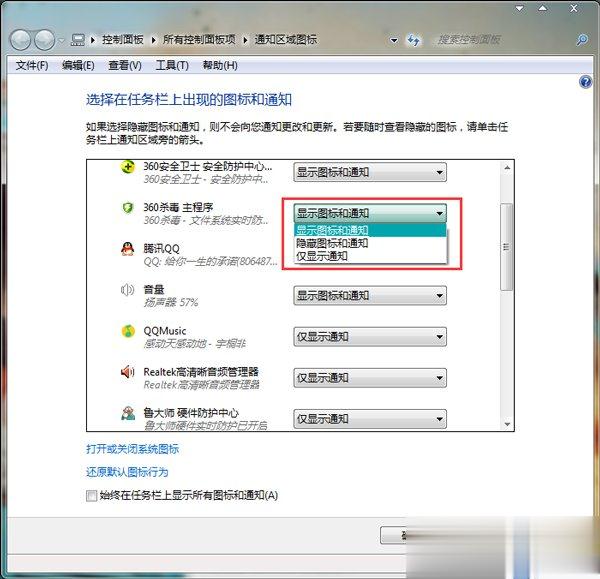Click the 扬声器 57% text
The width and height of the screenshot is (600, 579).
click(171, 303)
